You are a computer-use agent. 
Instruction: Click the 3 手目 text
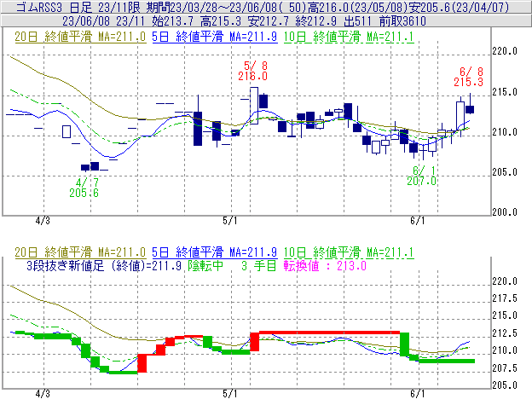pos(259,265)
